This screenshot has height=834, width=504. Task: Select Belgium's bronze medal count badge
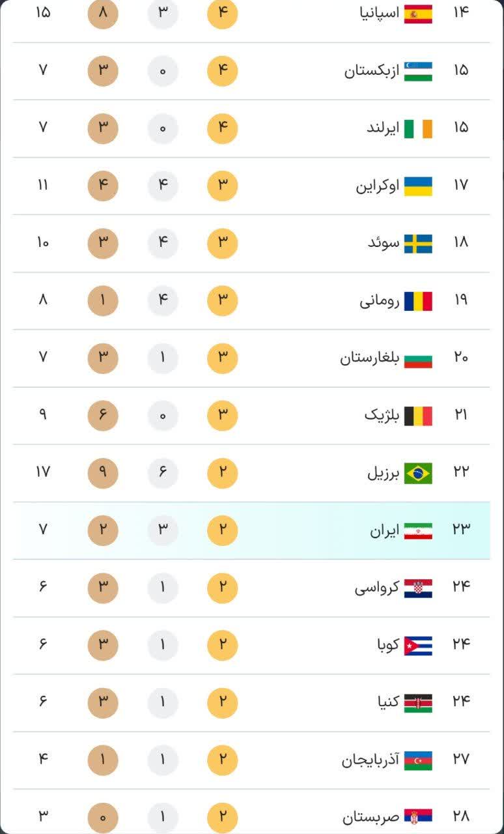(103, 416)
